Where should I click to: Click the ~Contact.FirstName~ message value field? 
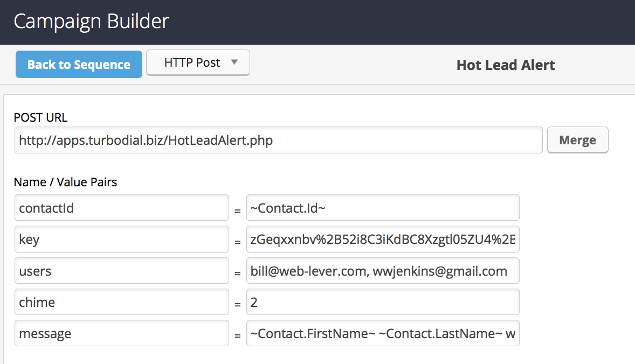[x=383, y=333]
